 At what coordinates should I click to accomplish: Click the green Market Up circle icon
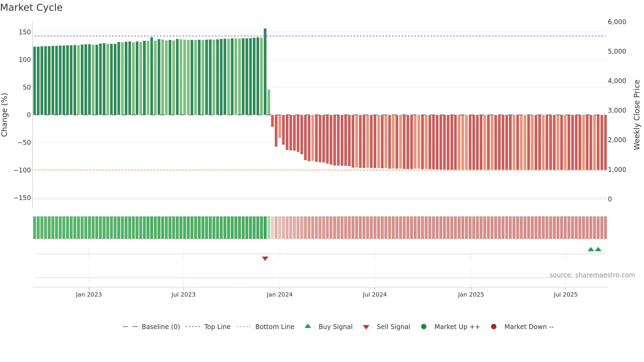pyautogui.click(x=424, y=327)
